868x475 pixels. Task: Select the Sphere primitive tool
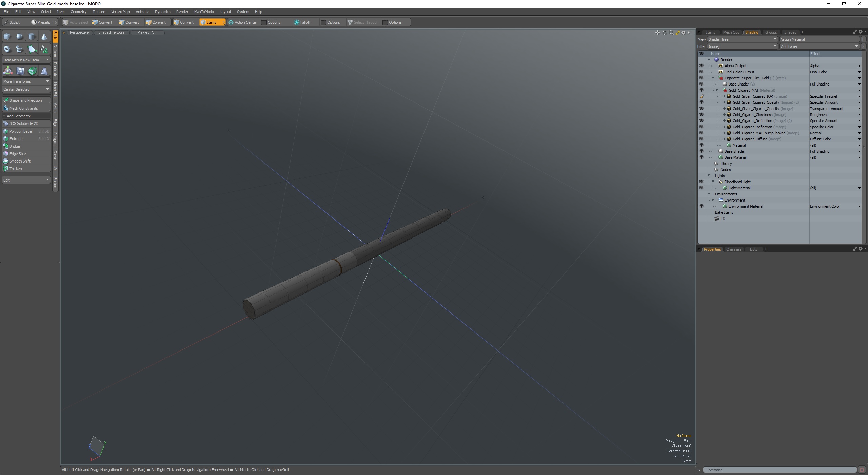click(x=20, y=37)
